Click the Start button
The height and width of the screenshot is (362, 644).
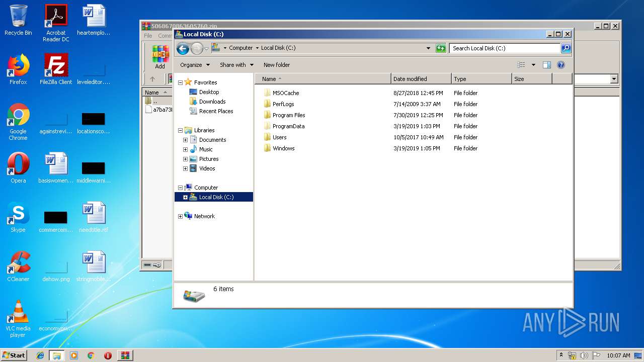point(14,355)
